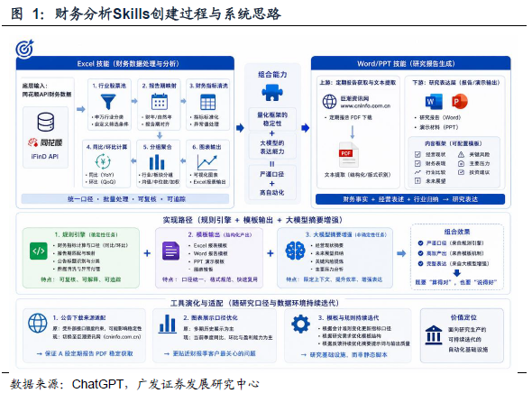Screen dimensions: 532x393
Task: Click the 研究报告 (Word) bullet
Action: (x=437, y=117)
